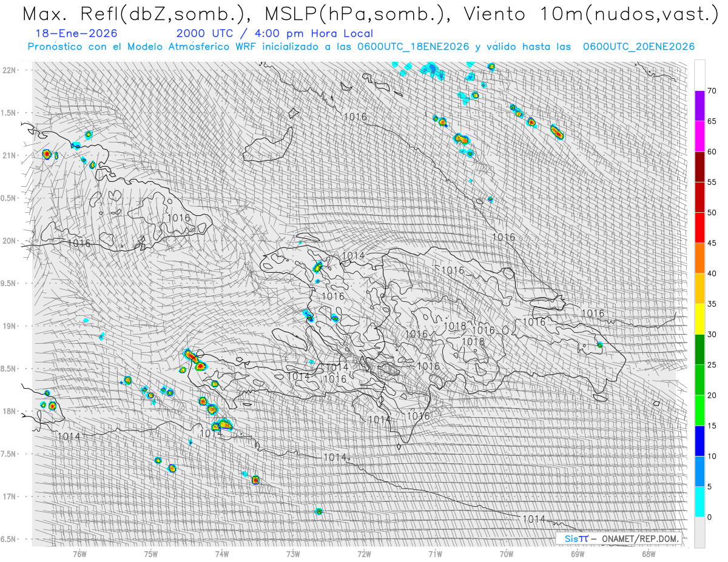Click the '19N' latitude label
This screenshot has height=562, width=728.
pos(8,326)
